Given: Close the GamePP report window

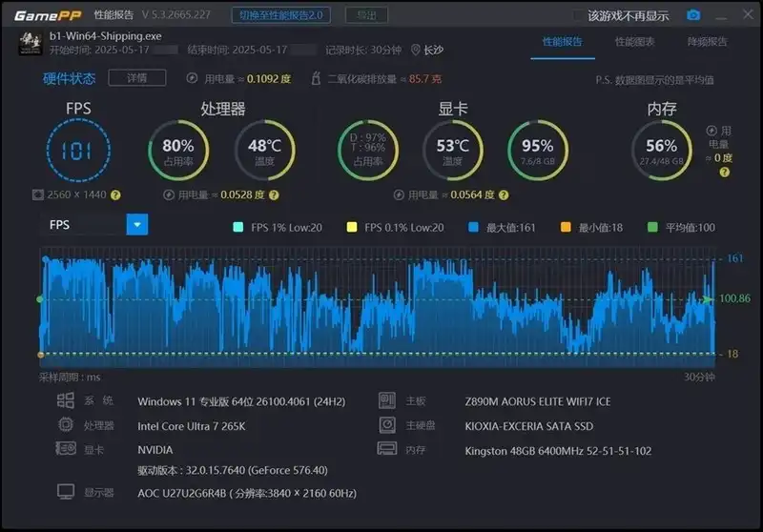Looking at the screenshot, I should (x=748, y=14).
